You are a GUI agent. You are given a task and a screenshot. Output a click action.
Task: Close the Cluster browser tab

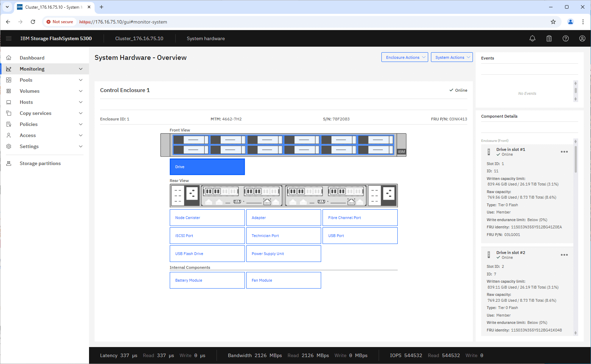point(89,7)
